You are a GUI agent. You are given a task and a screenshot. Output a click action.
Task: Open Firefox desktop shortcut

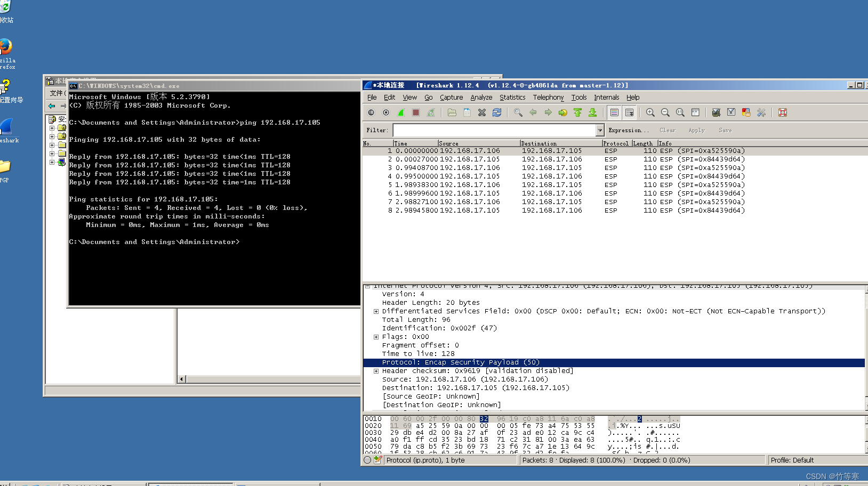(x=6, y=53)
